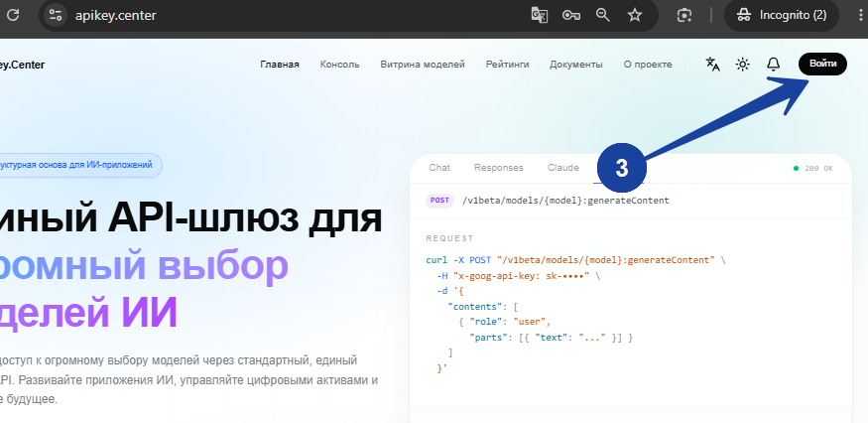Open notifications bell icon
The height and width of the screenshot is (423, 868).
tap(773, 65)
